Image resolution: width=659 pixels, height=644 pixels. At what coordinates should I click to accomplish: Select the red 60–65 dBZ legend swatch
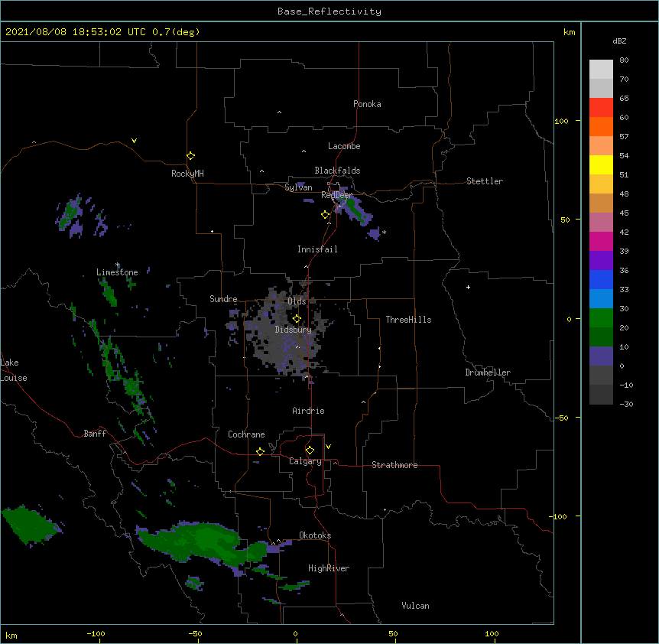click(x=601, y=108)
